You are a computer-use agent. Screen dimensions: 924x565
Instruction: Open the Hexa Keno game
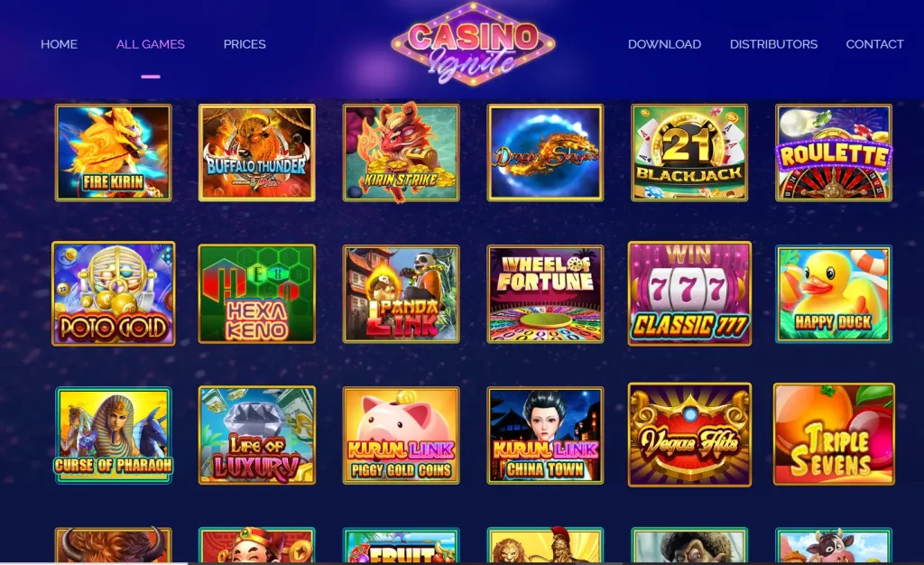point(257,294)
